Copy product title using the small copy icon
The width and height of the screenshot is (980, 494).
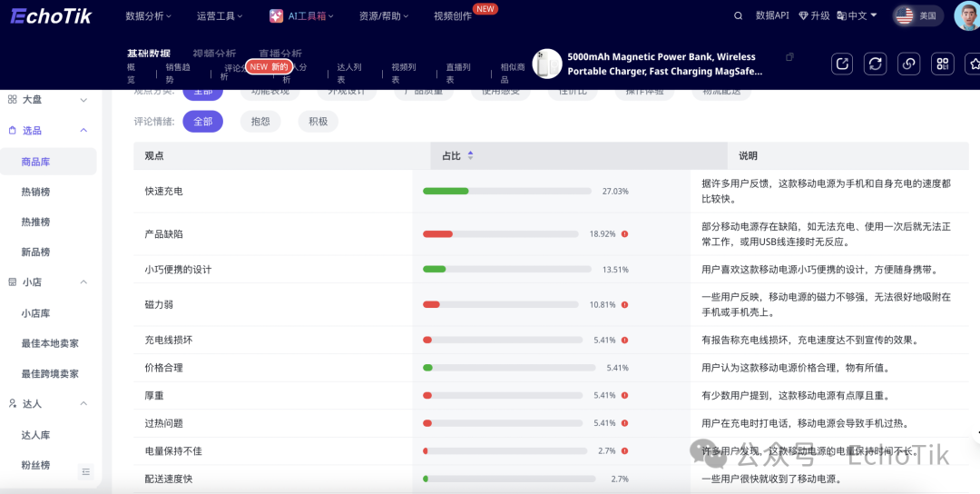point(789,57)
